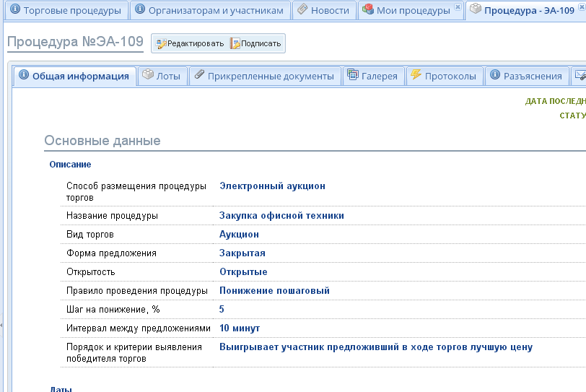This screenshot has width=586, height=392.
Task: Click the signature icon on the Подписать button
Action: (x=235, y=44)
